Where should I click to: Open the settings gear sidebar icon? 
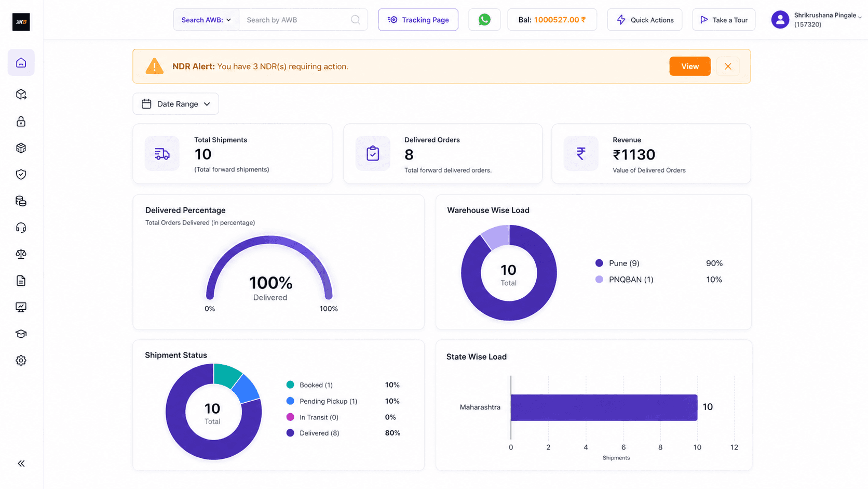pos(21,360)
